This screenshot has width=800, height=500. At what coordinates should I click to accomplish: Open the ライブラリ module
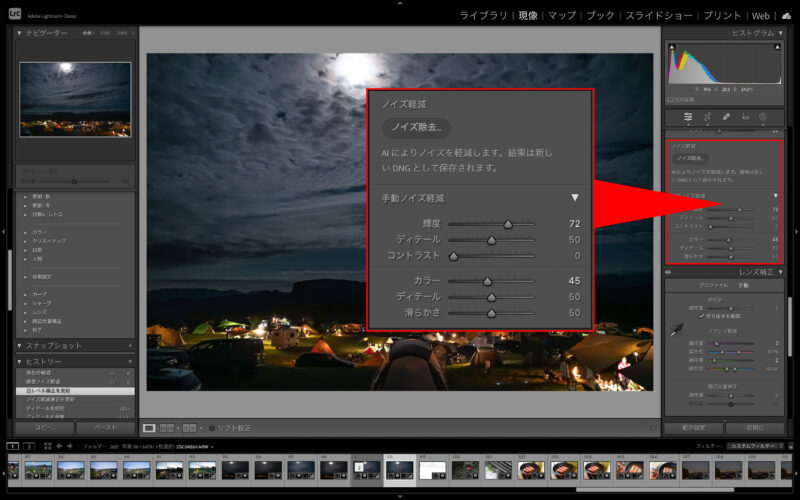coord(484,16)
